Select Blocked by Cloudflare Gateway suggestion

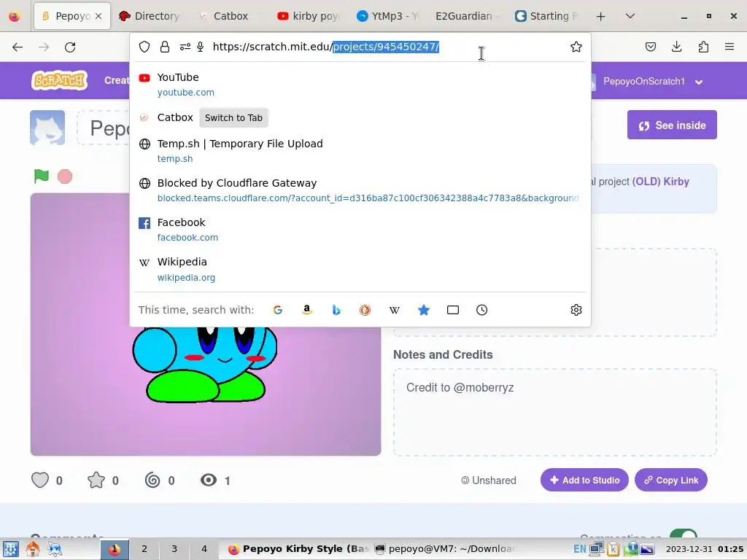360,190
